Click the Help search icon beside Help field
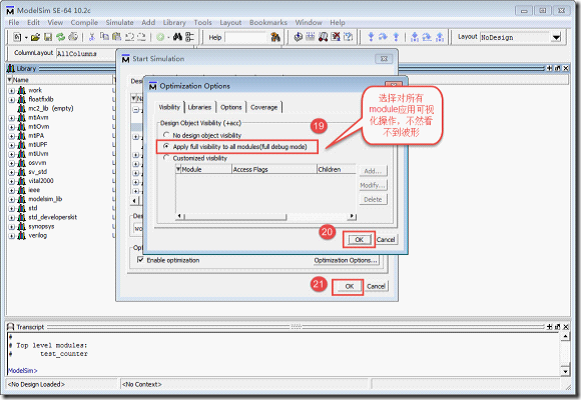Viewport: 581px width, 400px height. point(275,37)
